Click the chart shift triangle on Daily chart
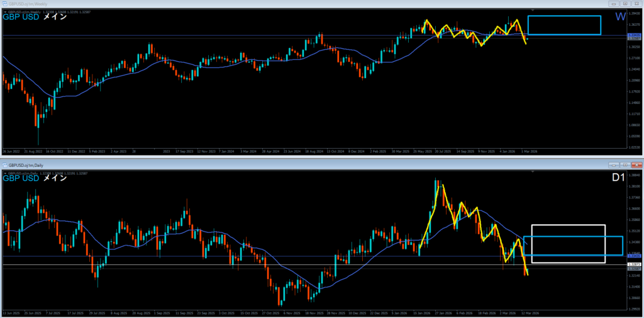Viewport: 644px width, 318px height. 533,172
